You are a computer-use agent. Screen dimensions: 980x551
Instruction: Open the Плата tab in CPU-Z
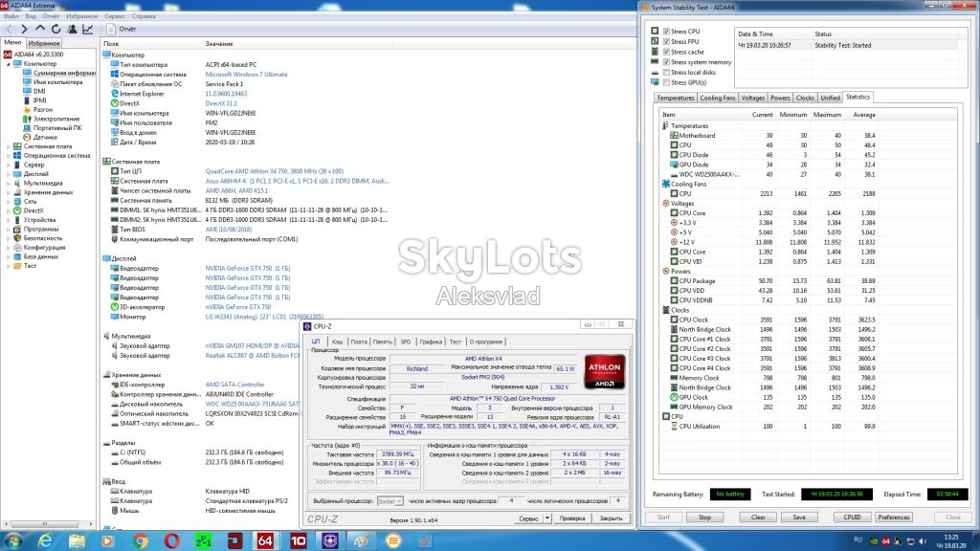(359, 342)
